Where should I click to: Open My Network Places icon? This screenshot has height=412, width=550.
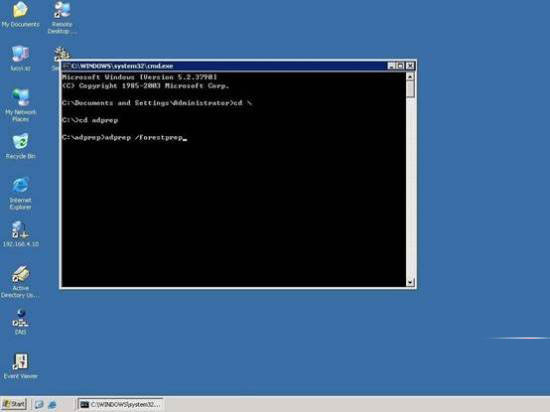(x=20, y=105)
